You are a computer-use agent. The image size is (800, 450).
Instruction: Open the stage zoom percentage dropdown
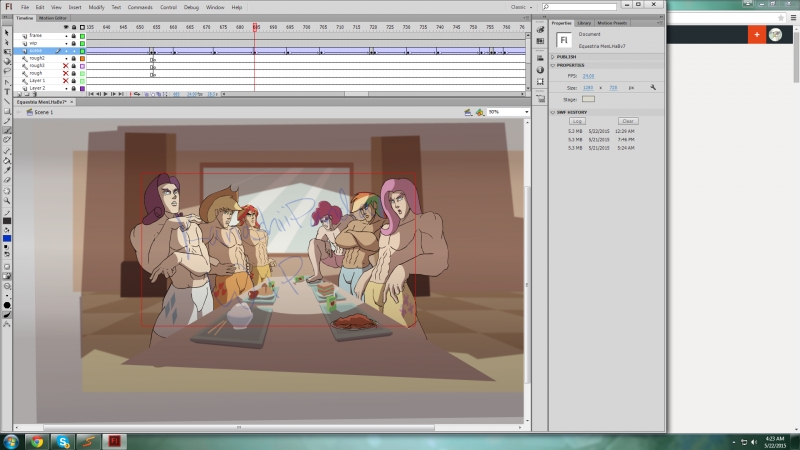[x=527, y=112]
